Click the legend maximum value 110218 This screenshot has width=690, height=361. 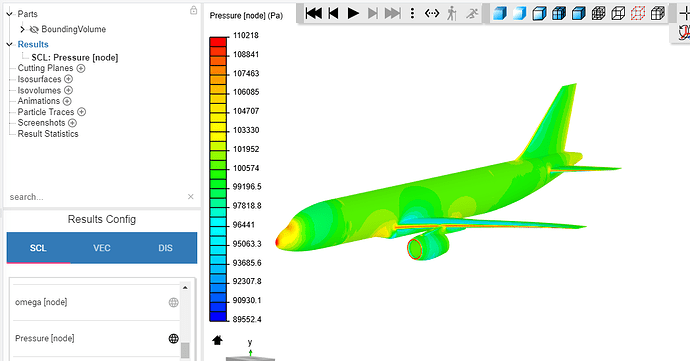tap(246, 35)
